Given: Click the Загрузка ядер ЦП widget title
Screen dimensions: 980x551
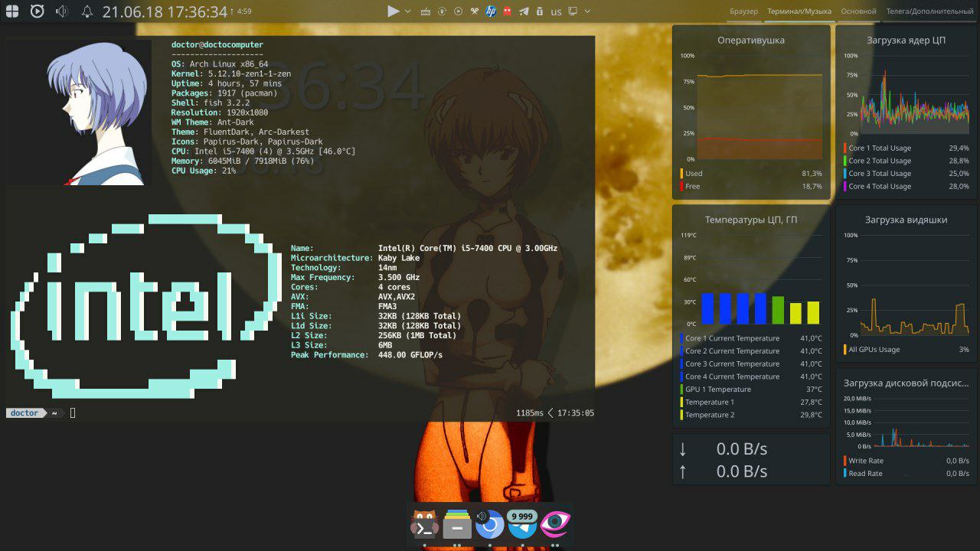Looking at the screenshot, I should [x=906, y=40].
